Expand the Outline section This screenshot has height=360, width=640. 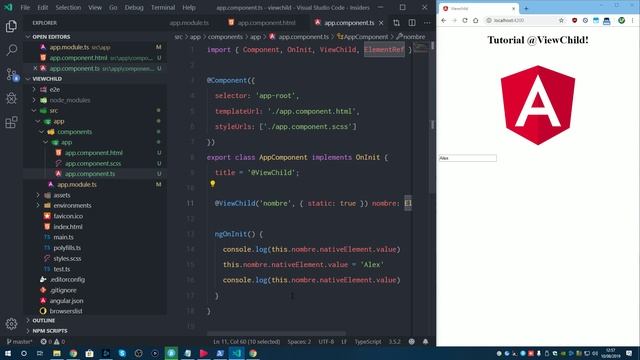click(95, 320)
